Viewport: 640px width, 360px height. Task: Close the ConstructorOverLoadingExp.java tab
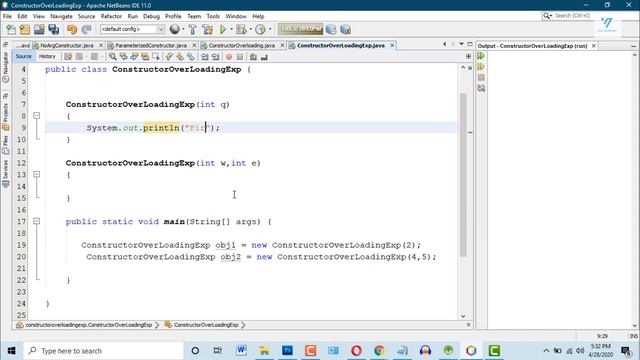point(392,45)
